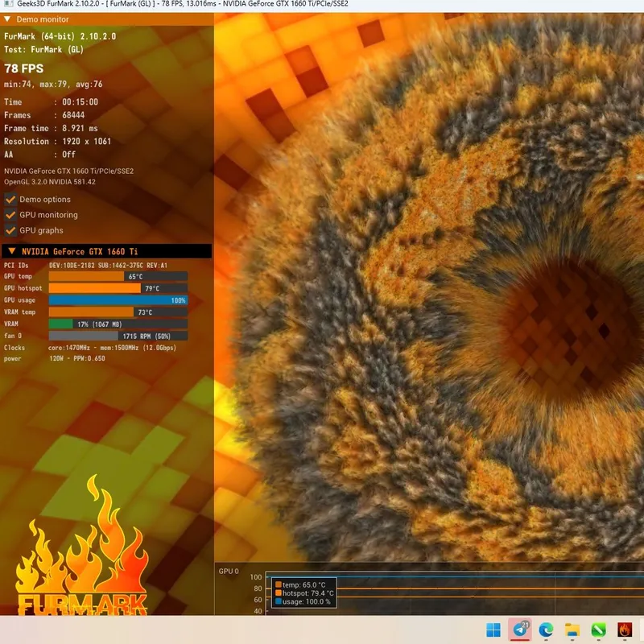This screenshot has height=644, width=644.
Task: Click the Clocks core:1470MHz line
Action: 112,348
